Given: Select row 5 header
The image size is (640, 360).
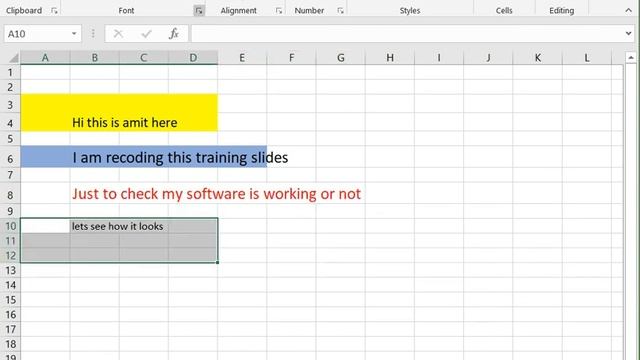Looking at the screenshot, I should [10, 138].
